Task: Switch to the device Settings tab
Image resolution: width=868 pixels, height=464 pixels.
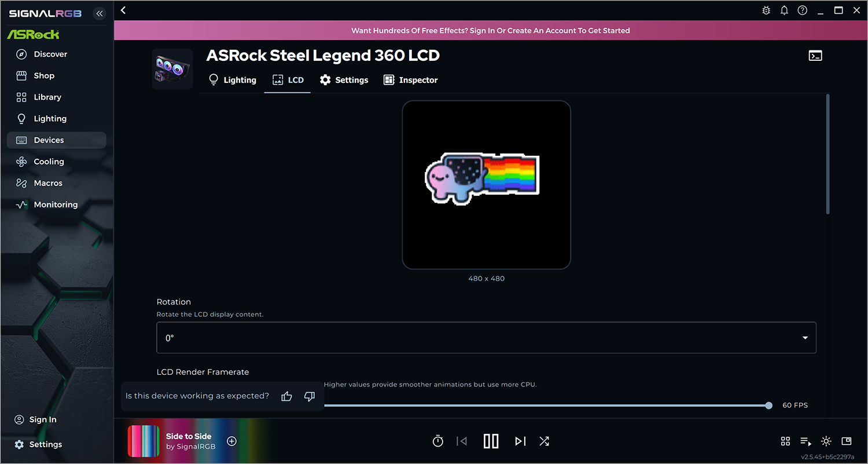Action: pos(344,80)
